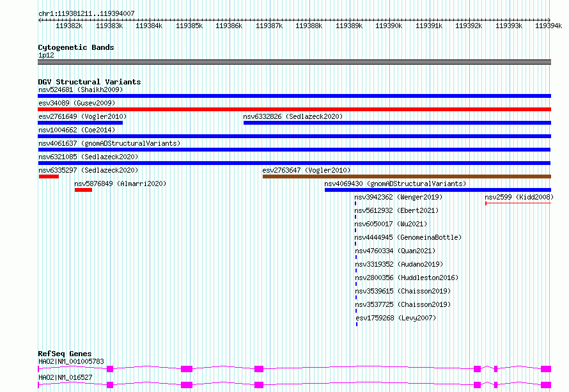This screenshot has height=392, width=569.
Task: Click the red esv34089 variant bar
Action: pos(294,109)
